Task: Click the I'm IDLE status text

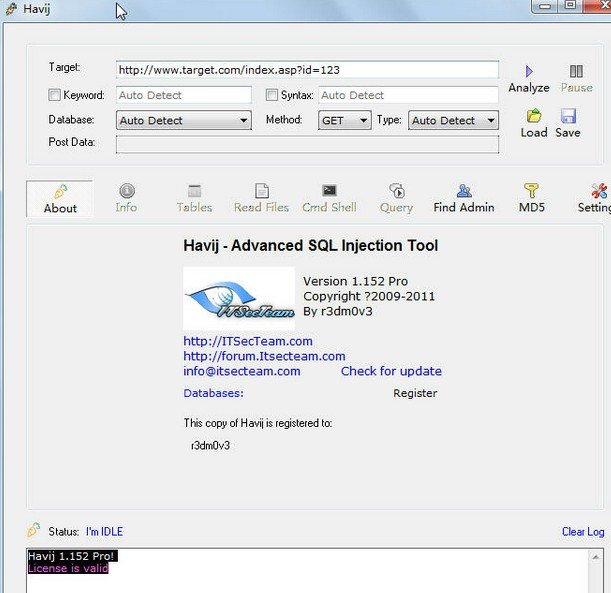Action: [104, 531]
